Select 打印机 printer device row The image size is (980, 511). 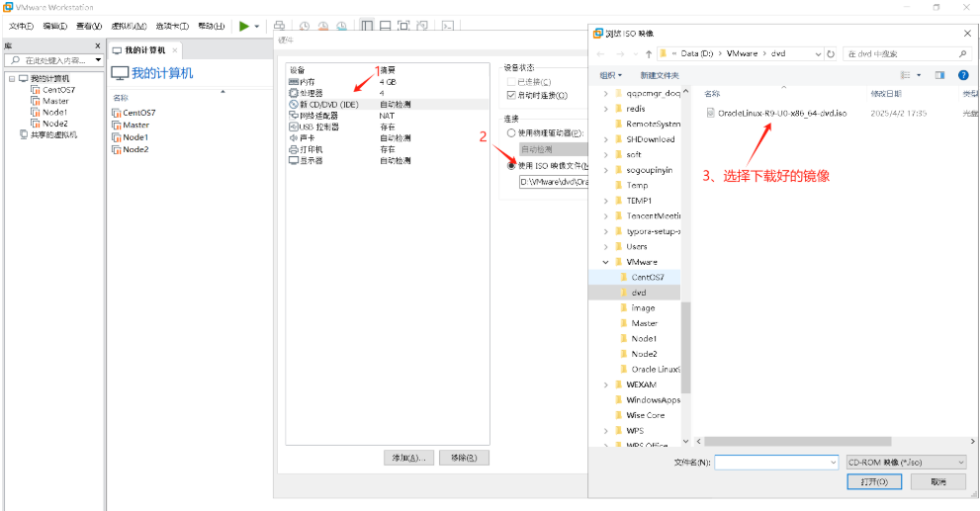tap(388, 149)
